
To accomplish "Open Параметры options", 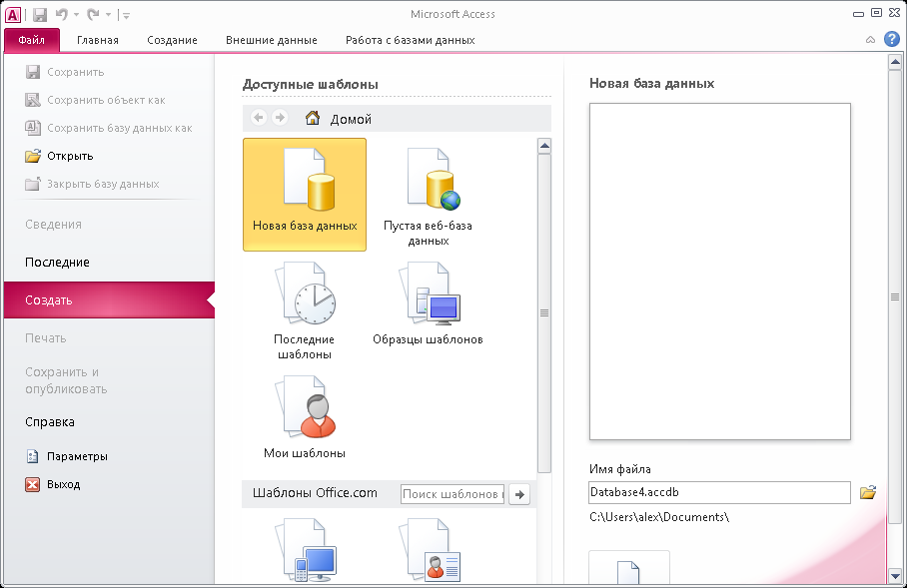I will coord(66,456).
